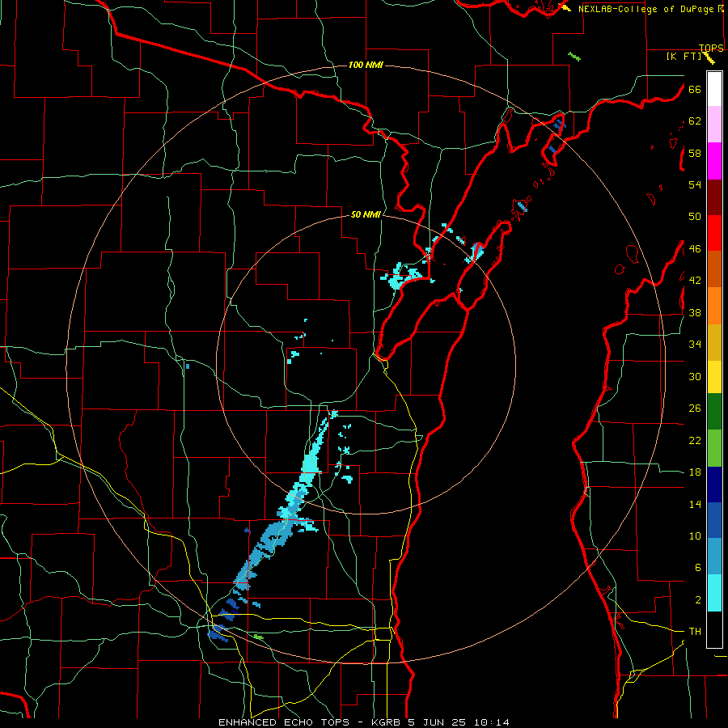Click the black threshold swatch beside TH
The width and height of the screenshot is (728, 728).
(714, 629)
